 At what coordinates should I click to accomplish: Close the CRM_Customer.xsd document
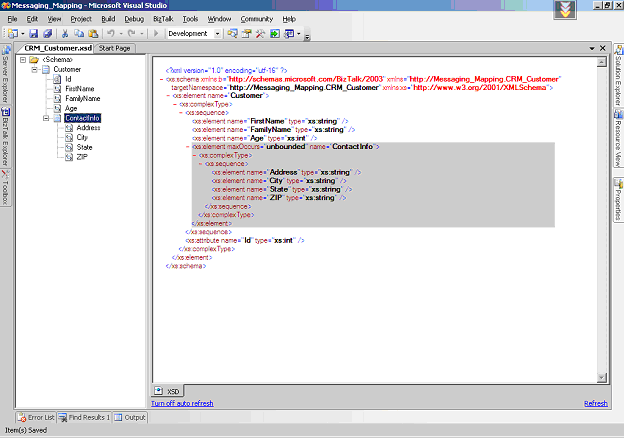tap(603, 48)
